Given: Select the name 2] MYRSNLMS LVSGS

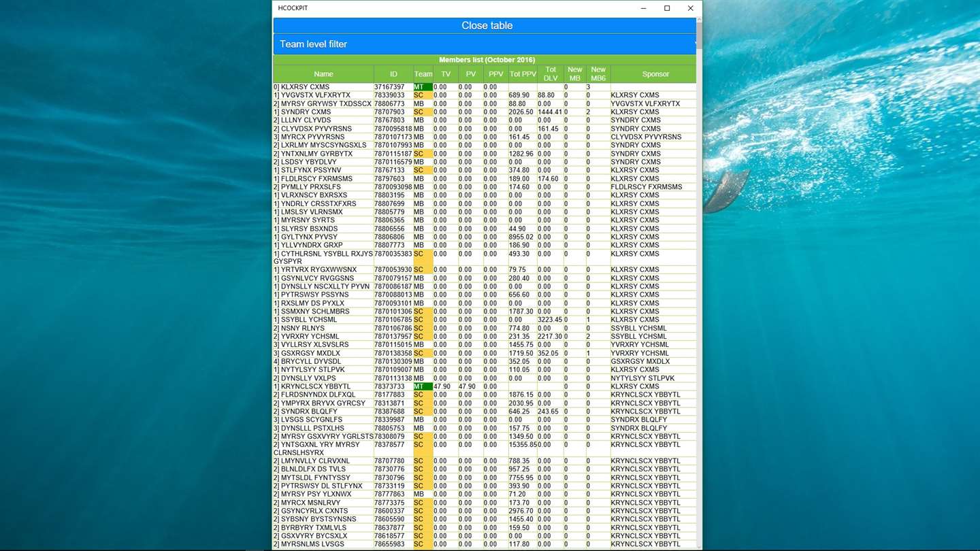Looking at the screenshot, I should 308,544.
